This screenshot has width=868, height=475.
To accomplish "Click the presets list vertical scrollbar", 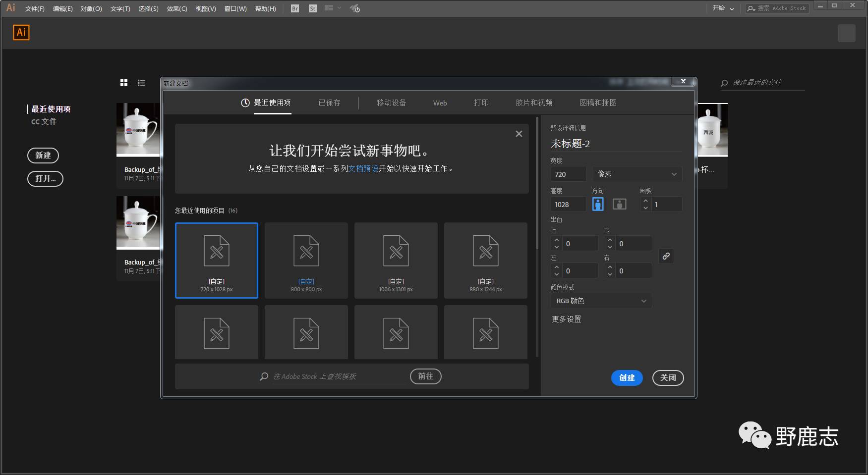I will 537,183.
